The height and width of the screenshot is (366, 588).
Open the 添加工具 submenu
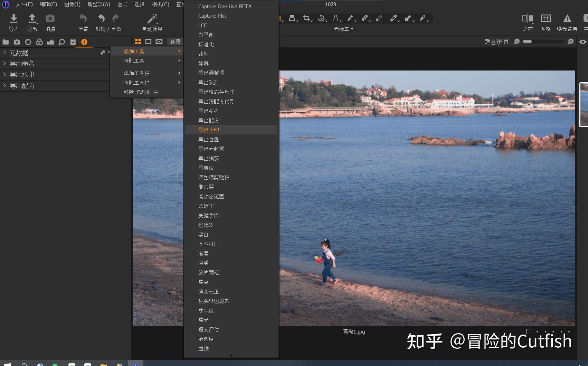(x=146, y=51)
